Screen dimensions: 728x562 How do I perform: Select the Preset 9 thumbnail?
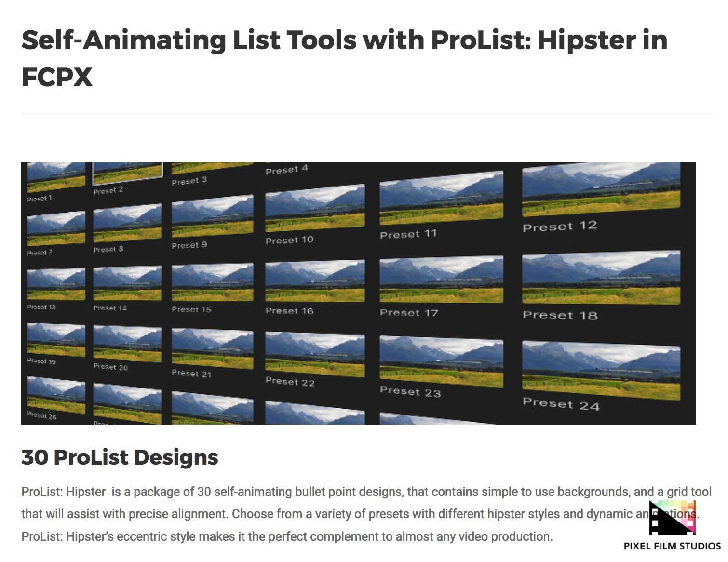(213, 216)
